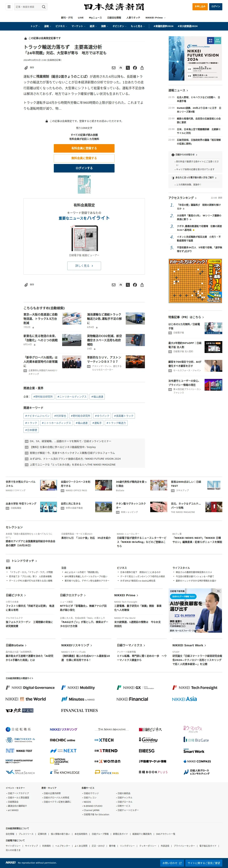Share on X, top icon
The image size is (228, 868).
(128, 68)
